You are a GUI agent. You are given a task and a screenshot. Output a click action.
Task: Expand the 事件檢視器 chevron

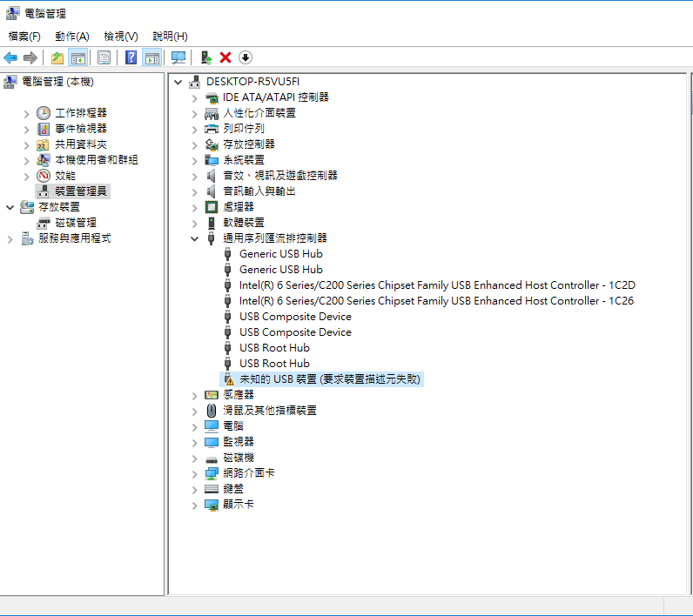coord(26,130)
